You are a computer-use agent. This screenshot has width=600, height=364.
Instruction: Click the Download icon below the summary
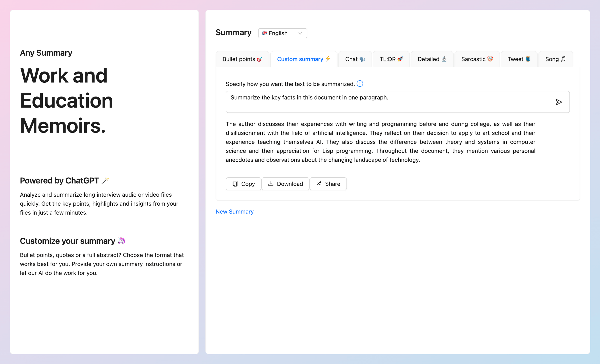tap(271, 184)
